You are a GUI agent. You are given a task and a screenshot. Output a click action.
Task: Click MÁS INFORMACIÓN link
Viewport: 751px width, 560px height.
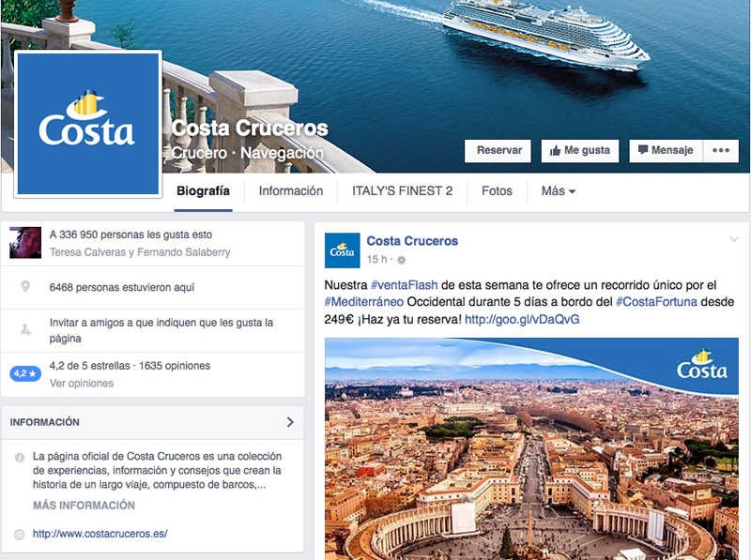click(x=84, y=506)
